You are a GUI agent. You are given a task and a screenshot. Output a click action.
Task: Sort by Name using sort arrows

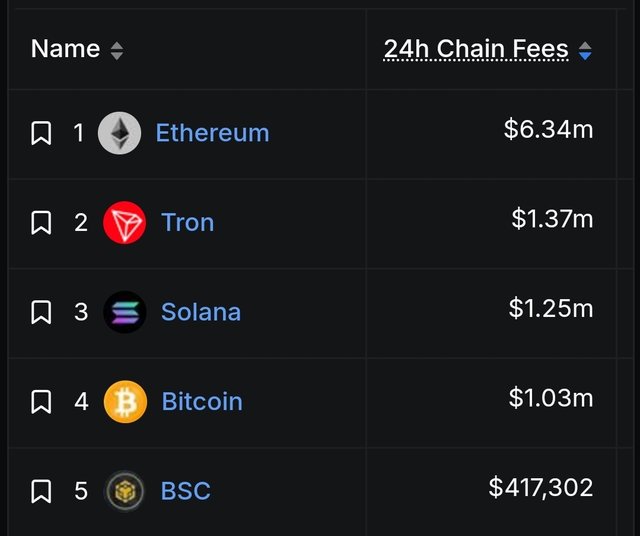(x=117, y=51)
